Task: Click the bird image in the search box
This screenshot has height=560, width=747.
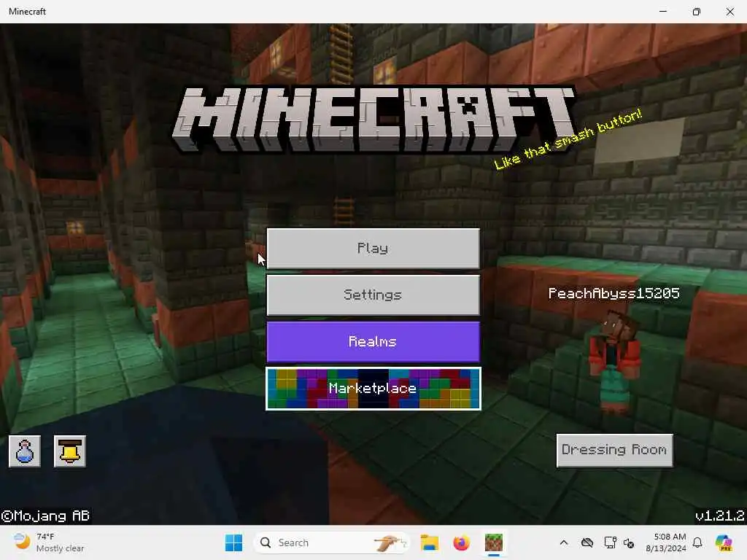Action: tap(391, 542)
